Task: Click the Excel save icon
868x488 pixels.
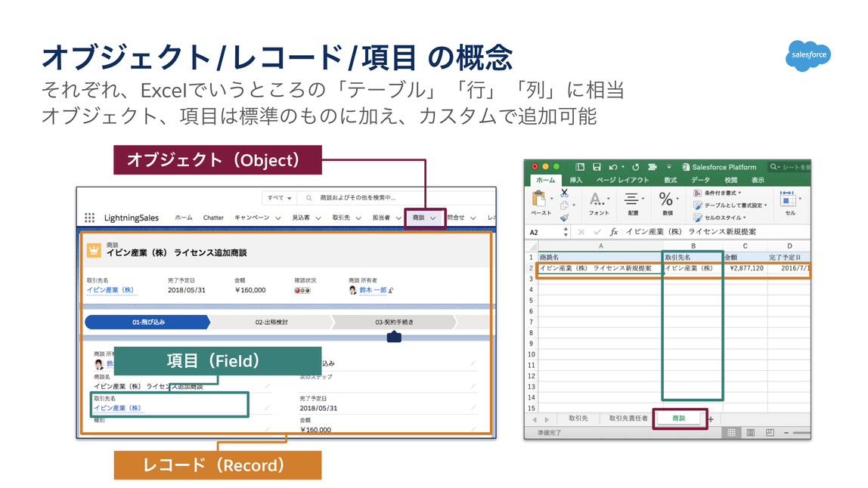Action: (x=597, y=166)
